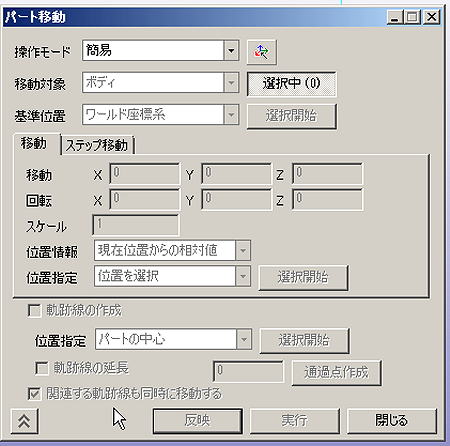Click 選択開始 next to パートの中心
Viewport: 450px width, 446px height.
[x=304, y=341]
